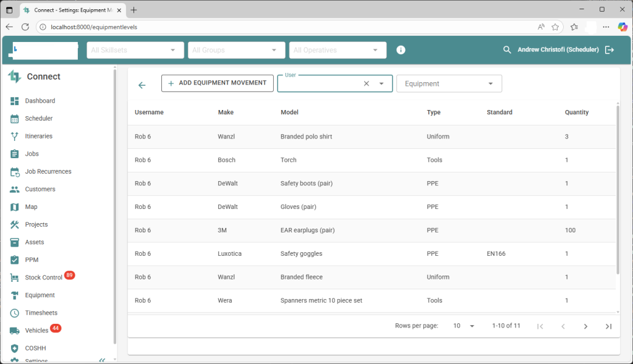Click the Connect logo in sidebar

coord(15,76)
